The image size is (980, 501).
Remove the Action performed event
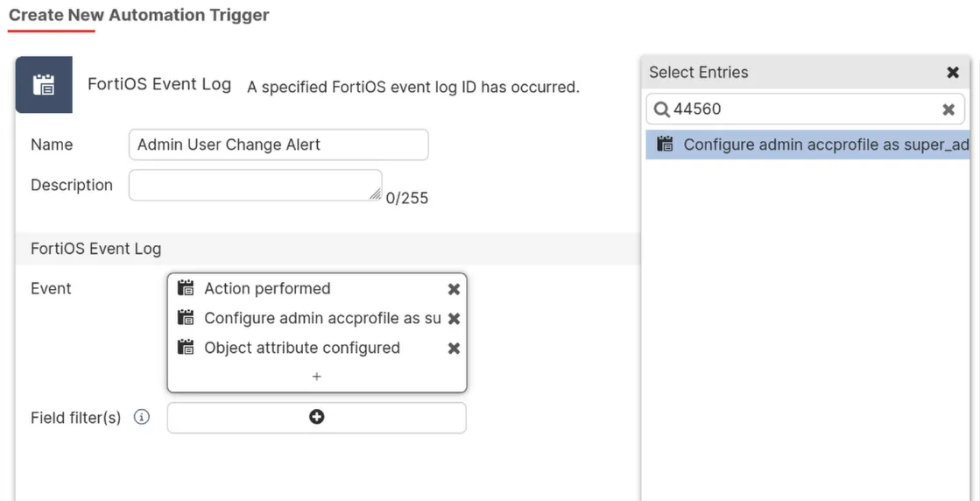454,289
